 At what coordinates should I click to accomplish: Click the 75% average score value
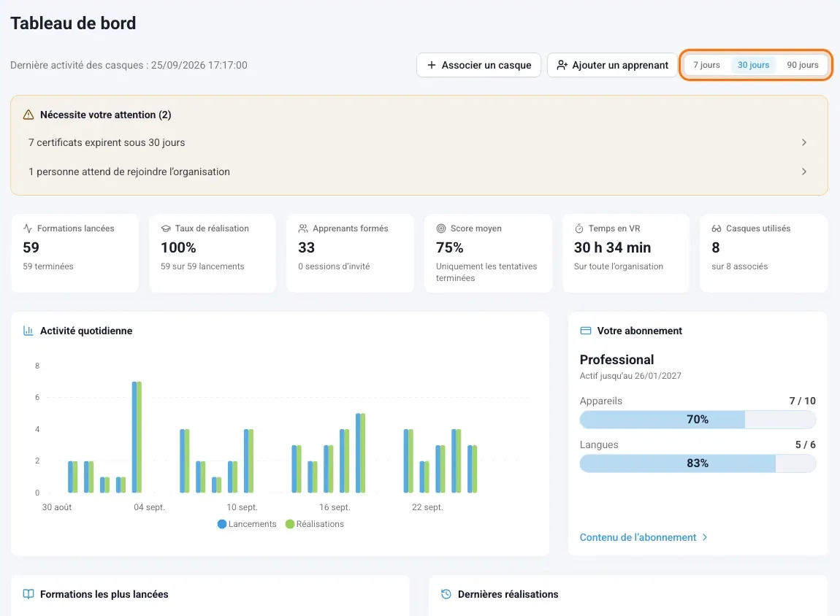[x=449, y=248]
